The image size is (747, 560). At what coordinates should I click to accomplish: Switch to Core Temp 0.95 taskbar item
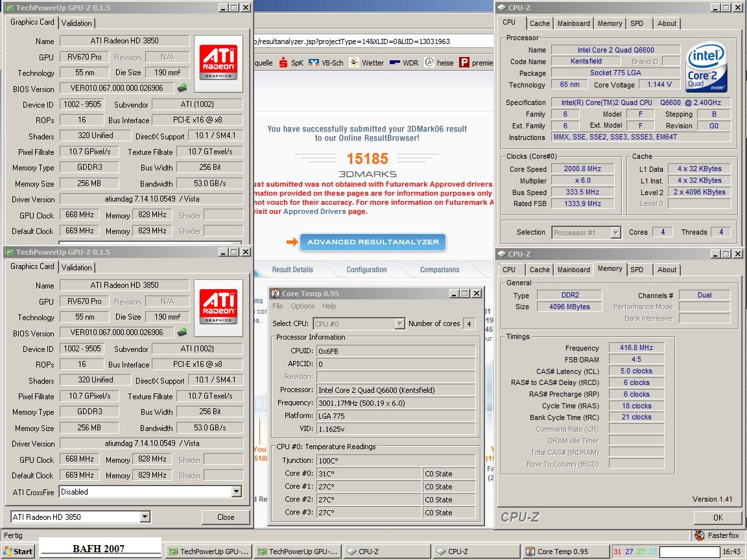click(x=565, y=552)
